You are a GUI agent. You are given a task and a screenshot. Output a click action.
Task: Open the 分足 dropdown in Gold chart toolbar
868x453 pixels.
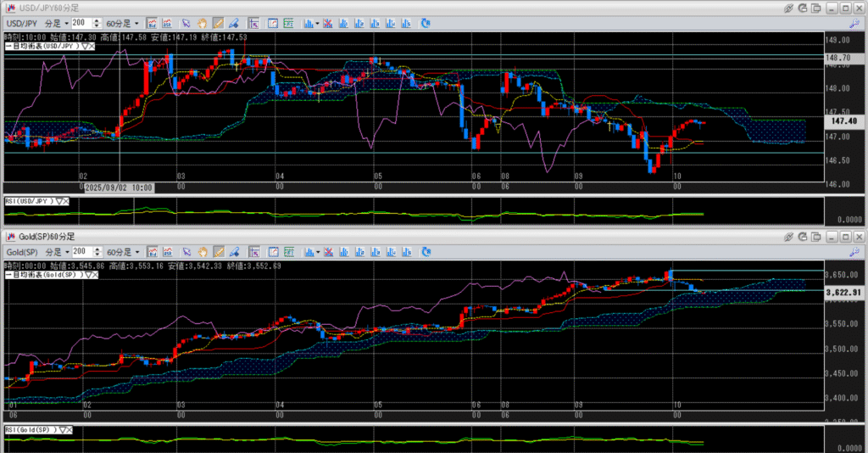pyautogui.click(x=58, y=252)
